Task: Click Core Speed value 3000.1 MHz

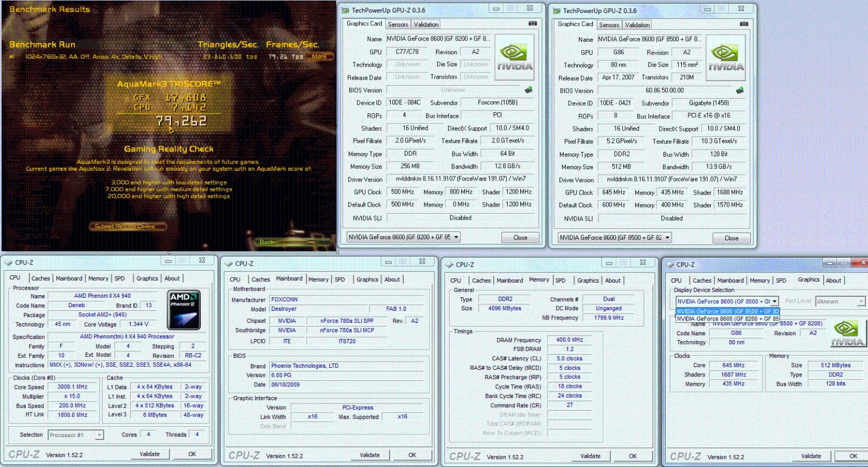Action: point(73,387)
